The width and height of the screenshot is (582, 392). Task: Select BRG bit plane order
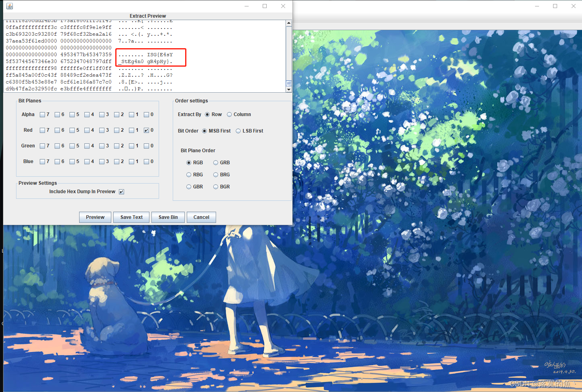pyautogui.click(x=216, y=175)
